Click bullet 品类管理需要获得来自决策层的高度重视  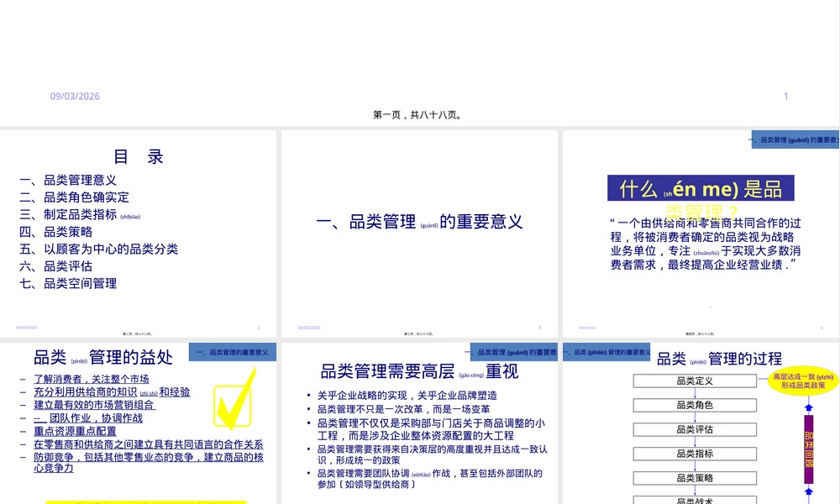(433, 454)
